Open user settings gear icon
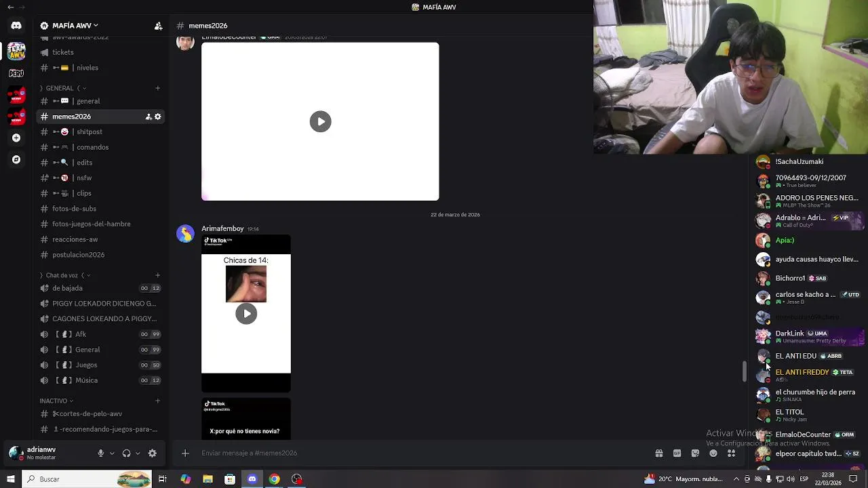This screenshot has width=868, height=488. (x=153, y=453)
